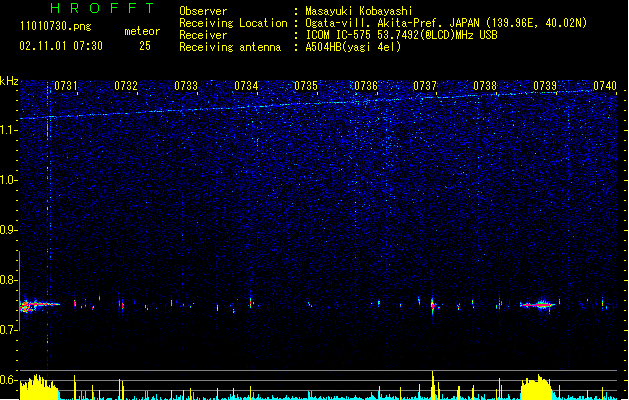This screenshot has height=400, width=629.
Task: Click the 0739 time marker
Action: [x=545, y=86]
